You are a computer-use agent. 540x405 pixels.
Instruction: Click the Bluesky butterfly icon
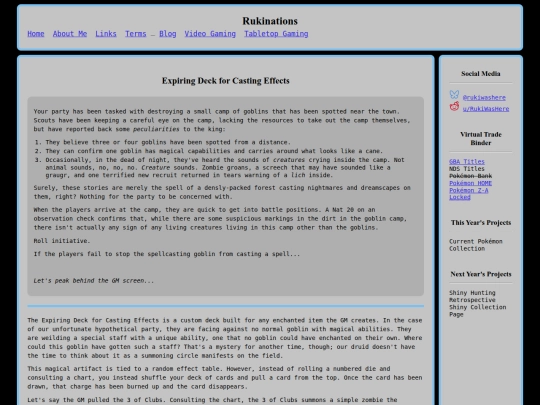(454, 94)
